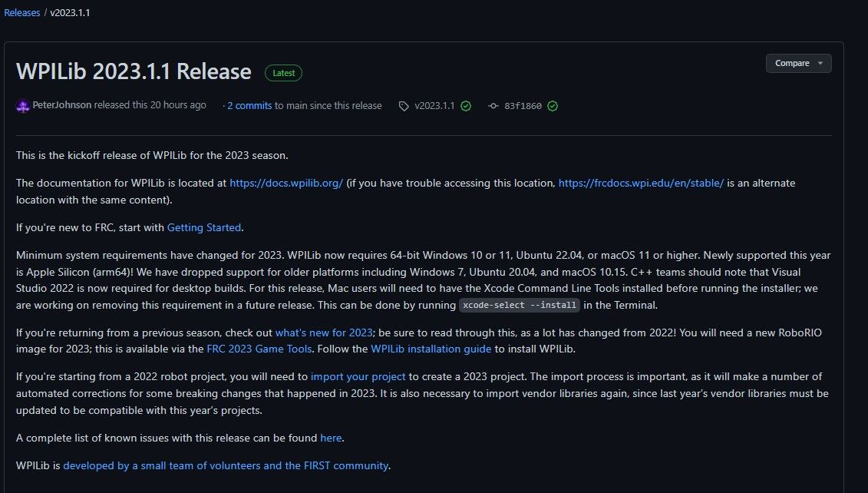The height and width of the screenshot is (493, 868).
Task: Open the known issues 'here' link
Action: click(331, 438)
